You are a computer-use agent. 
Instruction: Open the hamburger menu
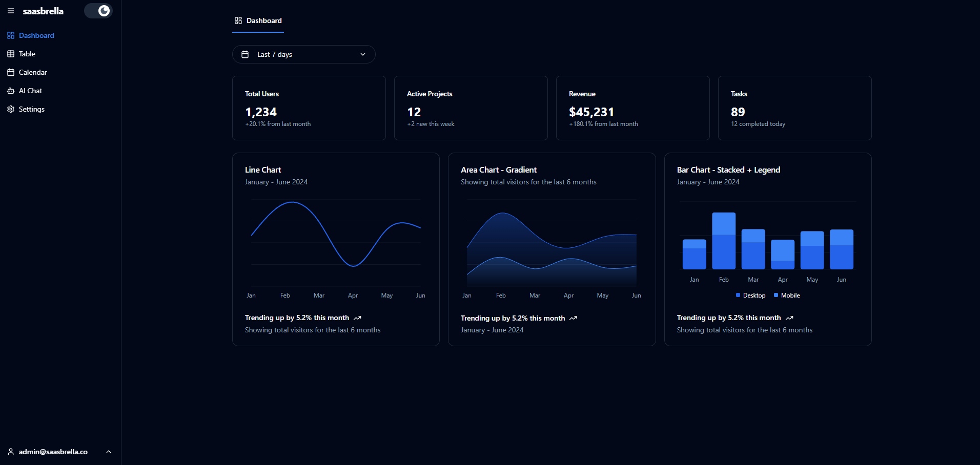pyautogui.click(x=10, y=11)
